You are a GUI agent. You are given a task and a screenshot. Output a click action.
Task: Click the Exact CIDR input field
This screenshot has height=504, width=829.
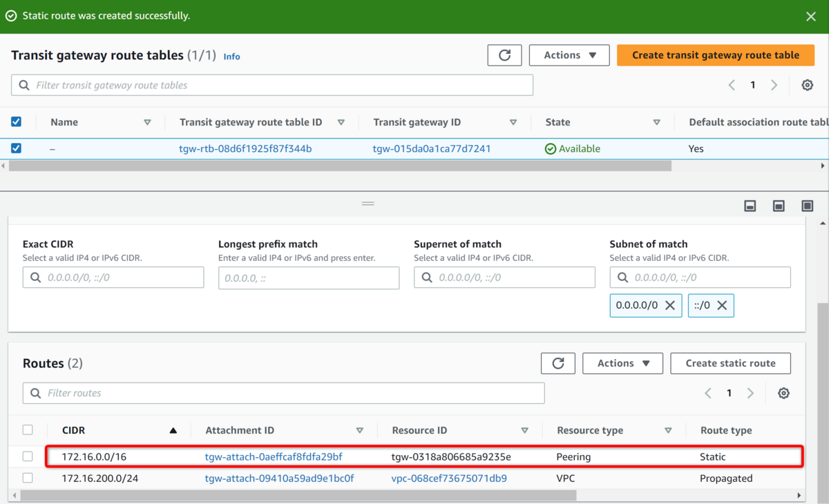click(x=113, y=278)
